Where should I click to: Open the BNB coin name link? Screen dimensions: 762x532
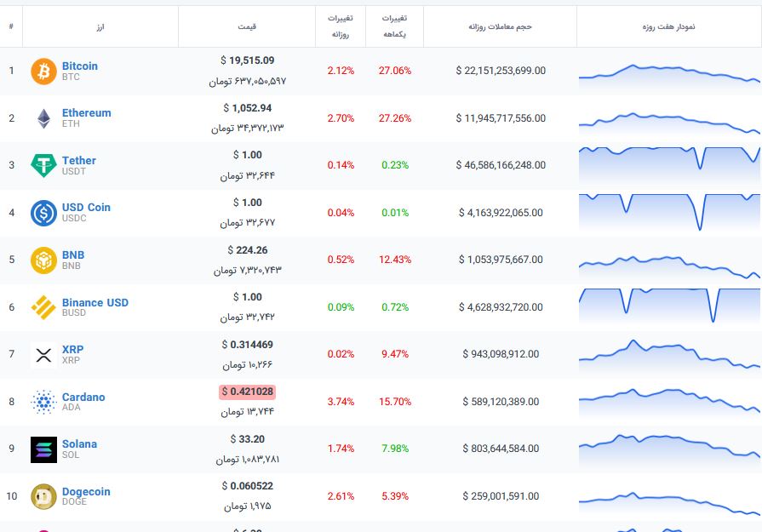pos(73,255)
